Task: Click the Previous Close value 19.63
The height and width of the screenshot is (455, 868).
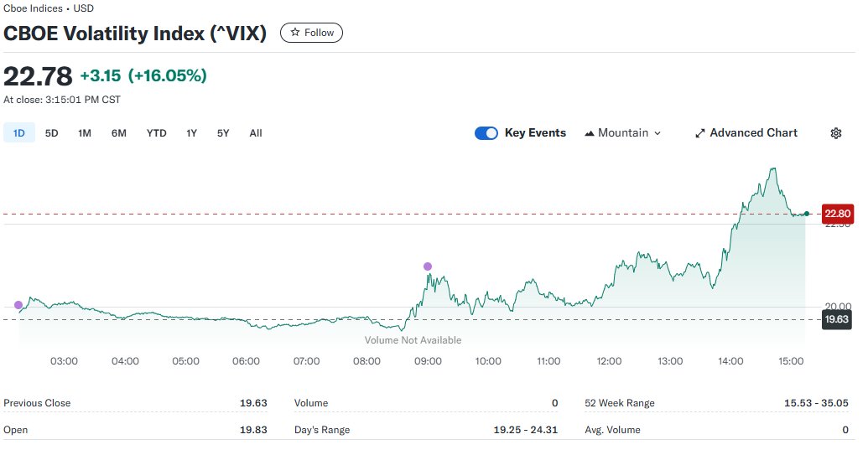Action: tap(253, 403)
